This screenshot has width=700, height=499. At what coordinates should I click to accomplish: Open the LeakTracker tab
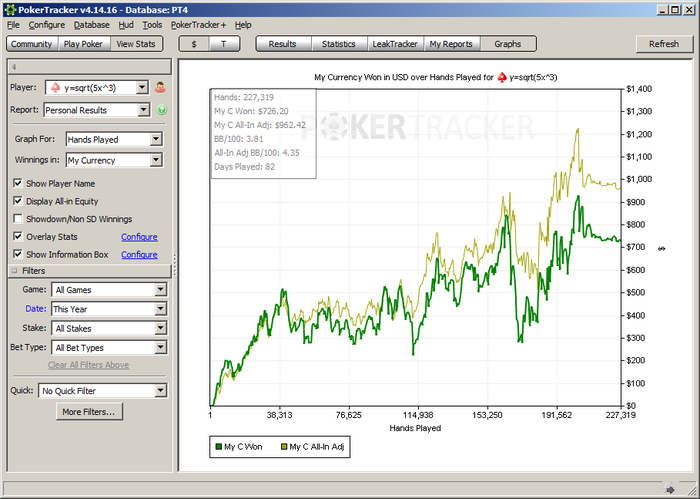point(395,44)
